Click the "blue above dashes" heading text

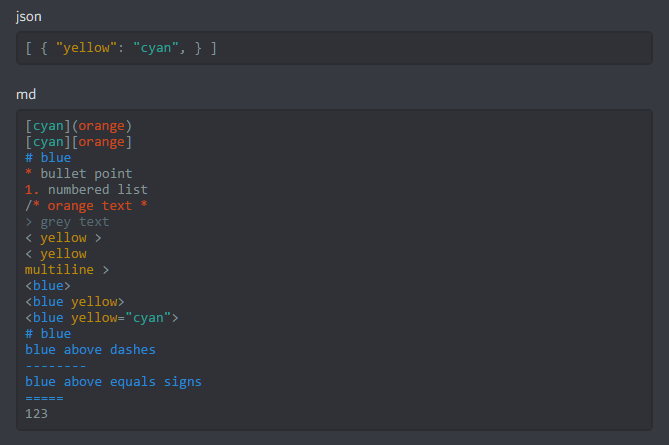point(90,349)
